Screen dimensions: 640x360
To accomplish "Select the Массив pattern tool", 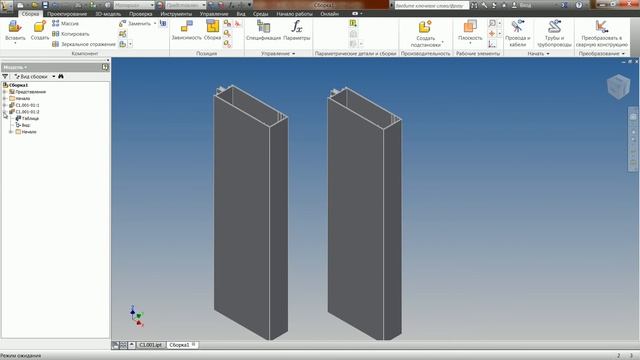I will 65,24.
